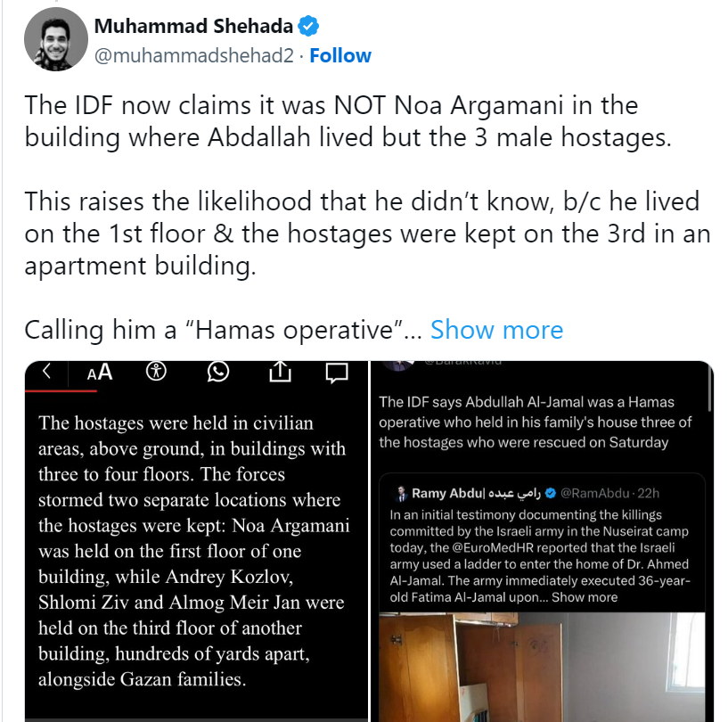The width and height of the screenshot is (728, 722).
Task: Open the left article screenshot image
Action: pos(196,541)
